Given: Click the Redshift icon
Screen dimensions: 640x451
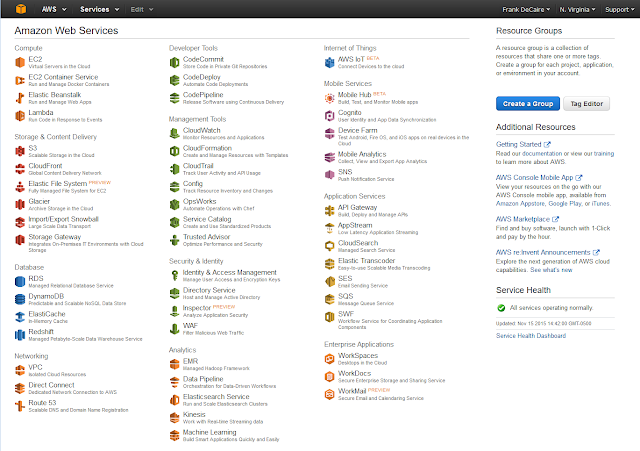Looking at the screenshot, I should 20,335.
